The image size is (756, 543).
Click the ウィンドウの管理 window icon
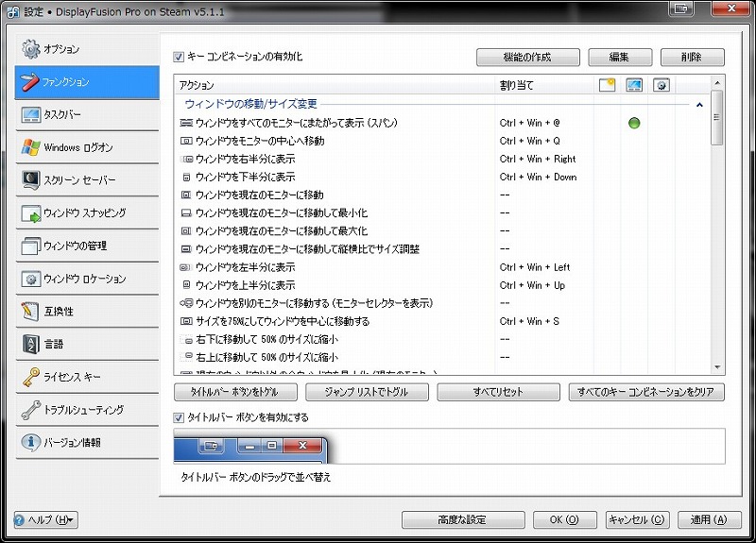click(x=30, y=246)
